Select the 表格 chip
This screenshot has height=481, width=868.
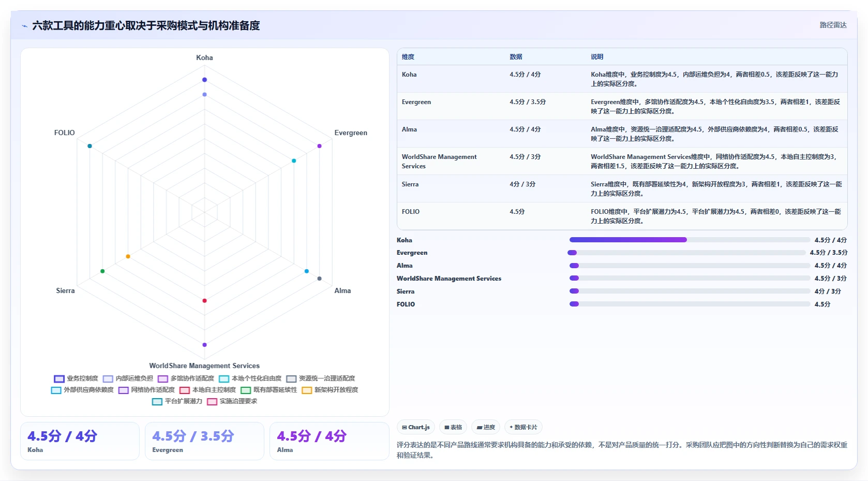click(x=453, y=427)
